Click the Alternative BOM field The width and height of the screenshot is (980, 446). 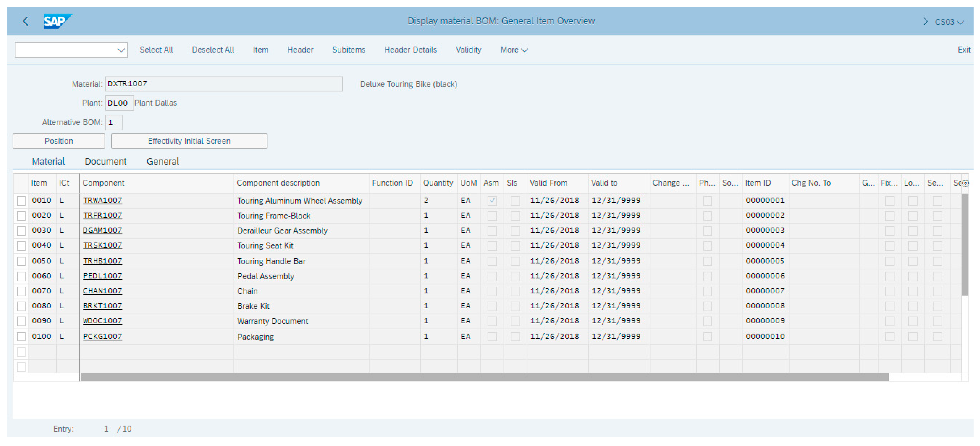(x=114, y=122)
